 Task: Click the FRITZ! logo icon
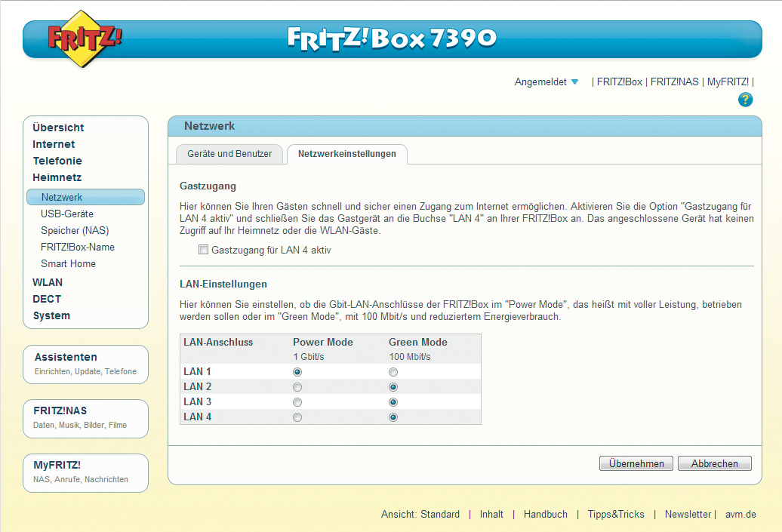(85, 39)
